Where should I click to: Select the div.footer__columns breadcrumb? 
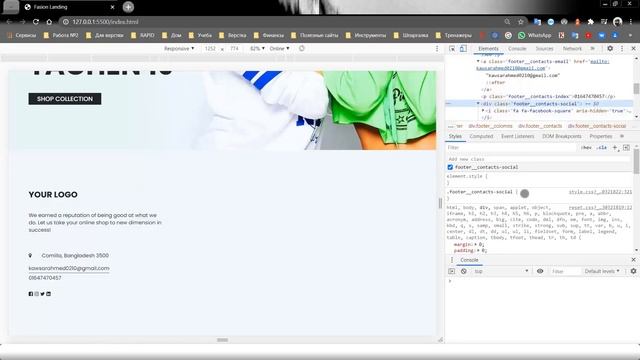point(490,126)
